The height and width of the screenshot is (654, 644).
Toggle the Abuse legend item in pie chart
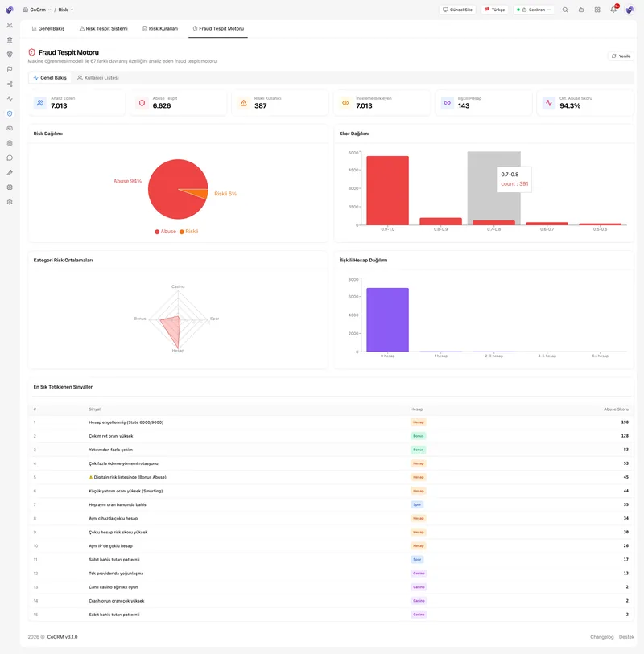pyautogui.click(x=165, y=232)
